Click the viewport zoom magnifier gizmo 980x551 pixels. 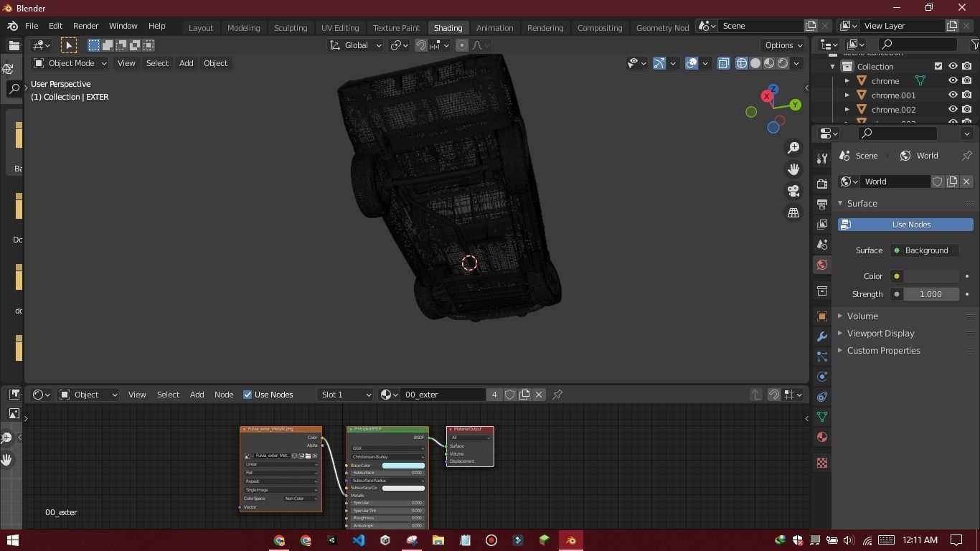point(793,148)
